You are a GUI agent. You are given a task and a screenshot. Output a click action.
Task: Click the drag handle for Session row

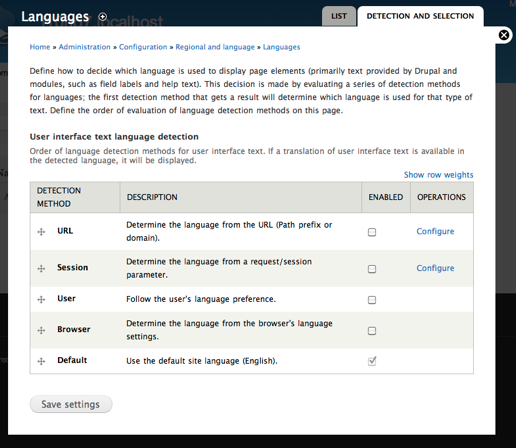click(x=41, y=268)
